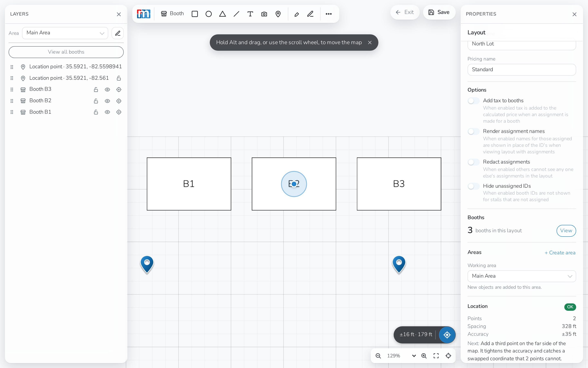Viewport: 588px width, 368px height.
Task: Select the Text tool
Action: pos(250,14)
